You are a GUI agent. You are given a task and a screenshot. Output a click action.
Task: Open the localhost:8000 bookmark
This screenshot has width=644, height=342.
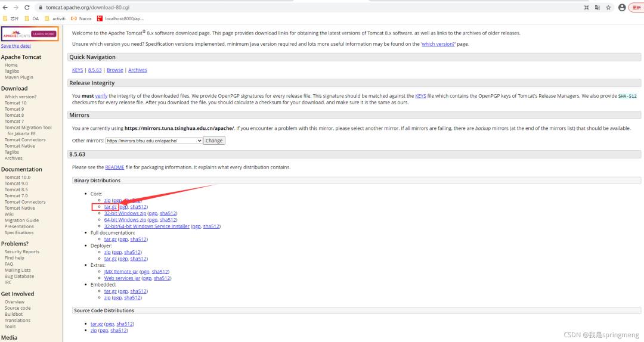pos(120,18)
